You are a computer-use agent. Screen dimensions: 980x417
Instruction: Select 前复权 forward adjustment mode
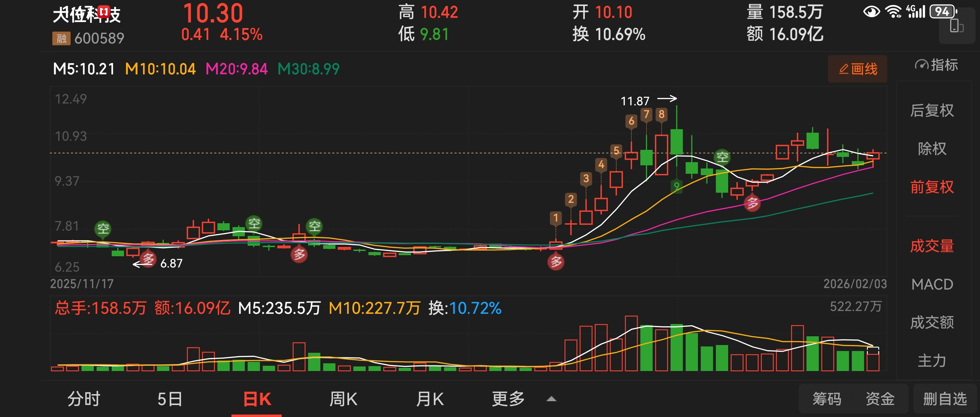coord(932,187)
